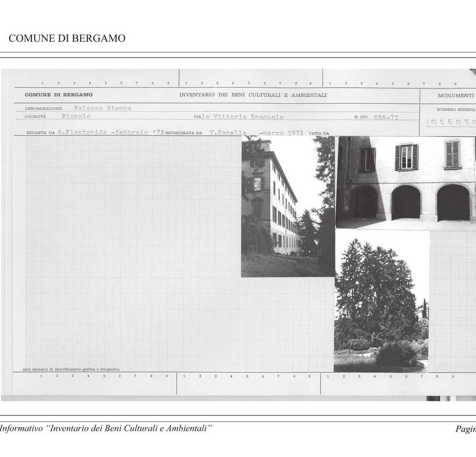Open the garden trees photograph
476x457 pixels.
point(382,301)
